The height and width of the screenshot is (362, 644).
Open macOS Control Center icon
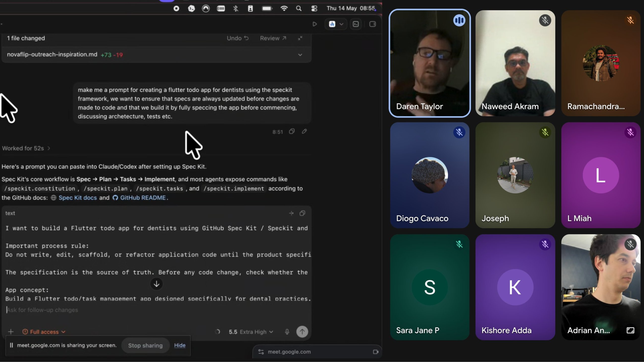(314, 9)
